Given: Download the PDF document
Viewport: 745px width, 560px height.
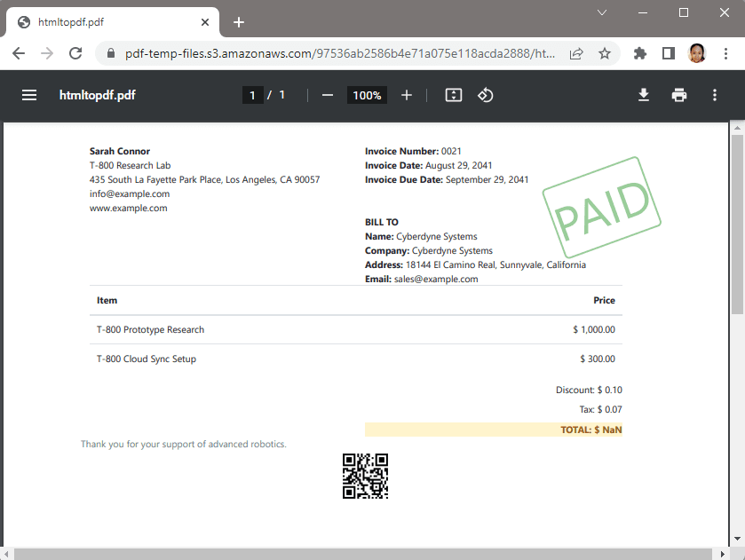Looking at the screenshot, I should click(x=644, y=95).
